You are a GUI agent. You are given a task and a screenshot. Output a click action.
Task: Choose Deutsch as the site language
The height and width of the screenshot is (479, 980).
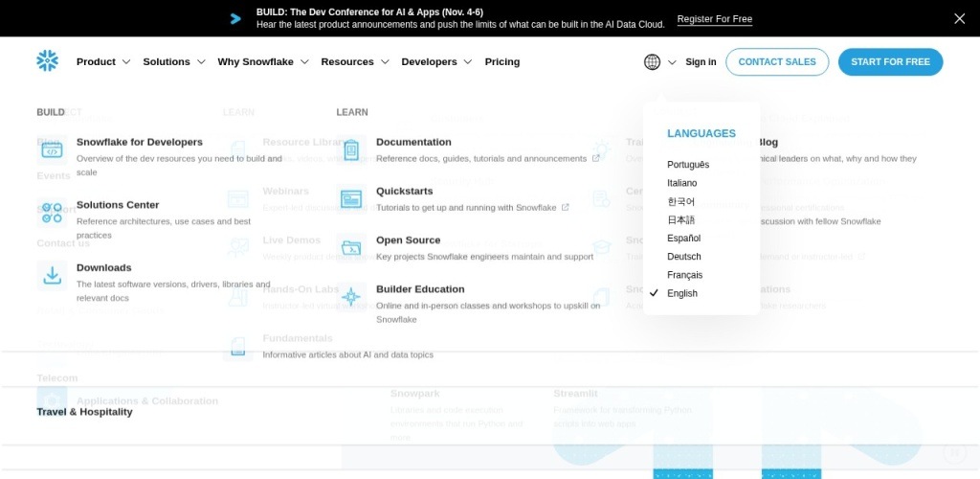tap(683, 257)
